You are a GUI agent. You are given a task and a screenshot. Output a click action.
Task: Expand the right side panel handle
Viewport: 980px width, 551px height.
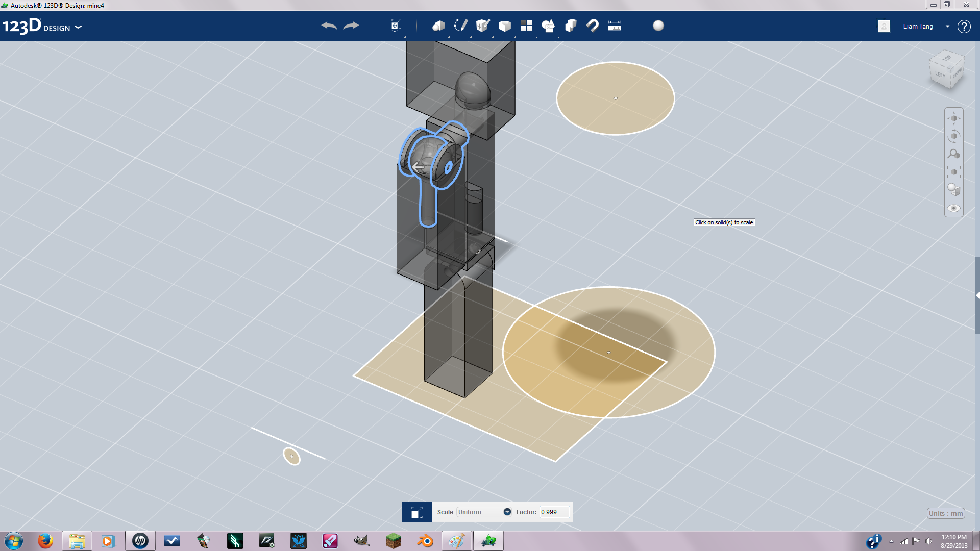point(977,295)
